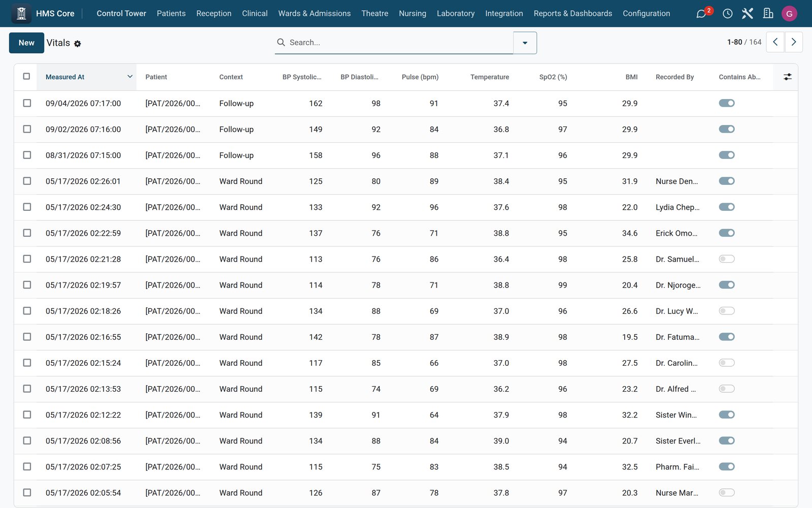Toggle abnormal switch in Nurse Mar... row

point(727,493)
